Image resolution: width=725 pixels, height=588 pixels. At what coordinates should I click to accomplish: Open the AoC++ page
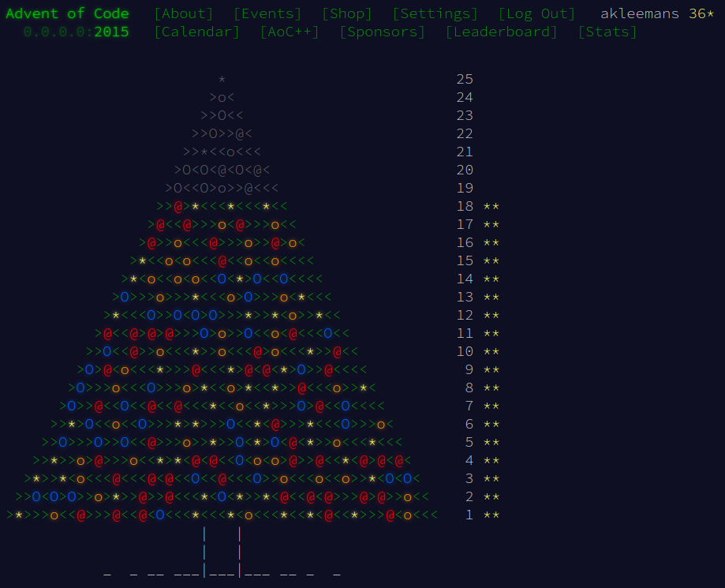[x=290, y=32]
